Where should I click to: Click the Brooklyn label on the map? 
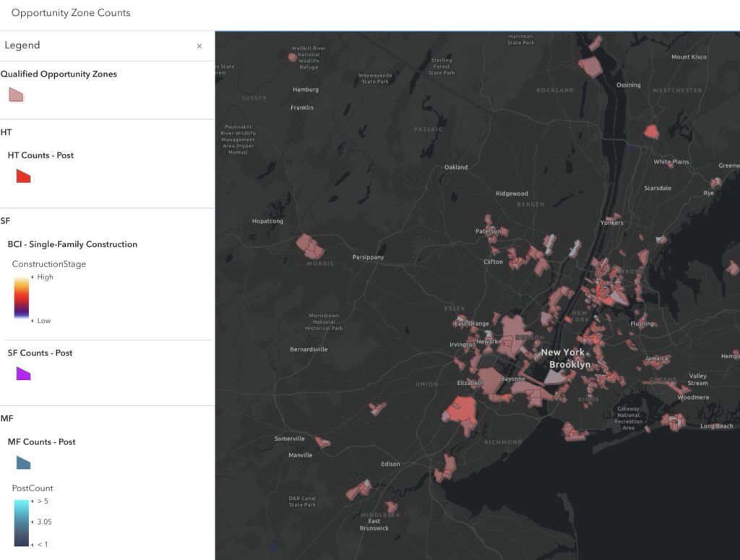click(569, 365)
